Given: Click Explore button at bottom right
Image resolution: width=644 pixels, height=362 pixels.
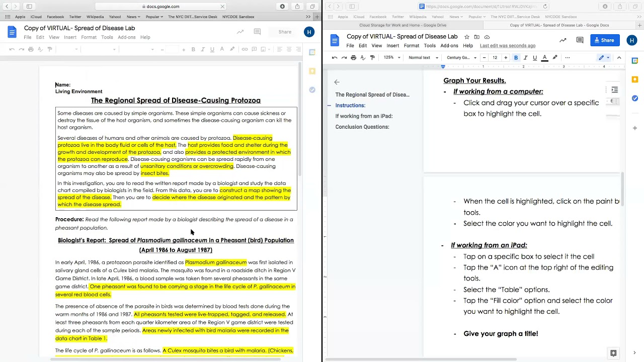Looking at the screenshot, I should 613,353.
